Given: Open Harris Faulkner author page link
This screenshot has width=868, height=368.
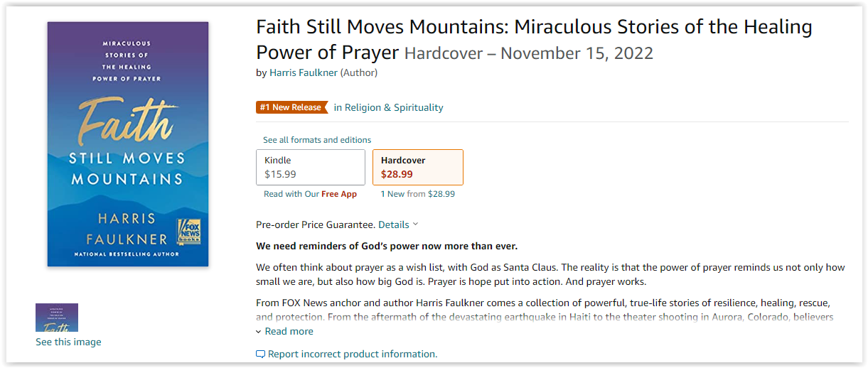Looking at the screenshot, I should click(x=304, y=72).
